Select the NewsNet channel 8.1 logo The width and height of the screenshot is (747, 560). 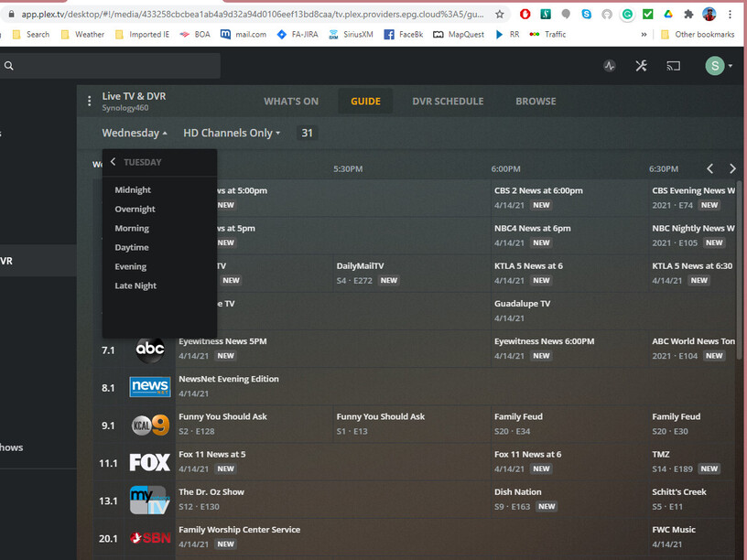(149, 387)
